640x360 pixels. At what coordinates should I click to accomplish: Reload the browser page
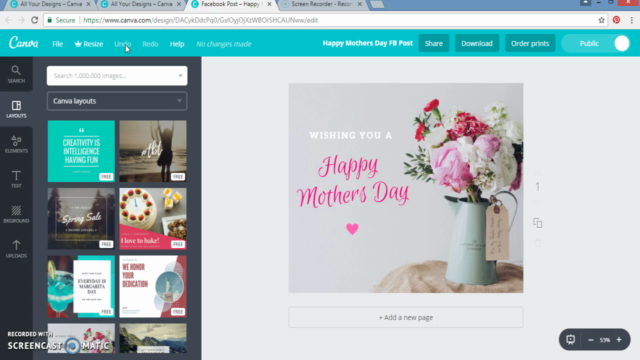35,20
